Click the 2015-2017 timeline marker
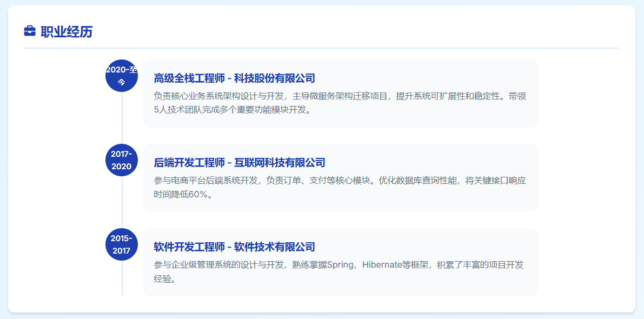644x319 pixels. [x=122, y=244]
